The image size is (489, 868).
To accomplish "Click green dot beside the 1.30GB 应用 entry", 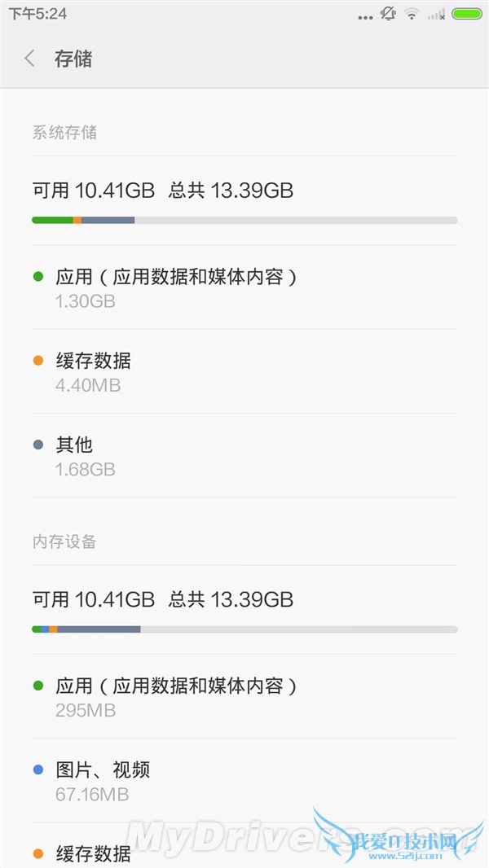I will pyautogui.click(x=37, y=277).
